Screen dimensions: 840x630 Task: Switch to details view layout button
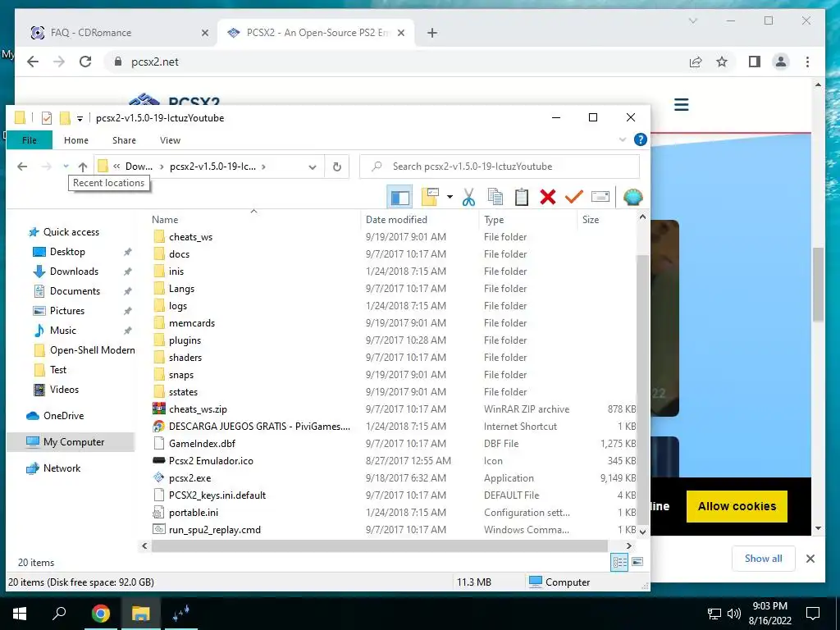[x=619, y=562]
